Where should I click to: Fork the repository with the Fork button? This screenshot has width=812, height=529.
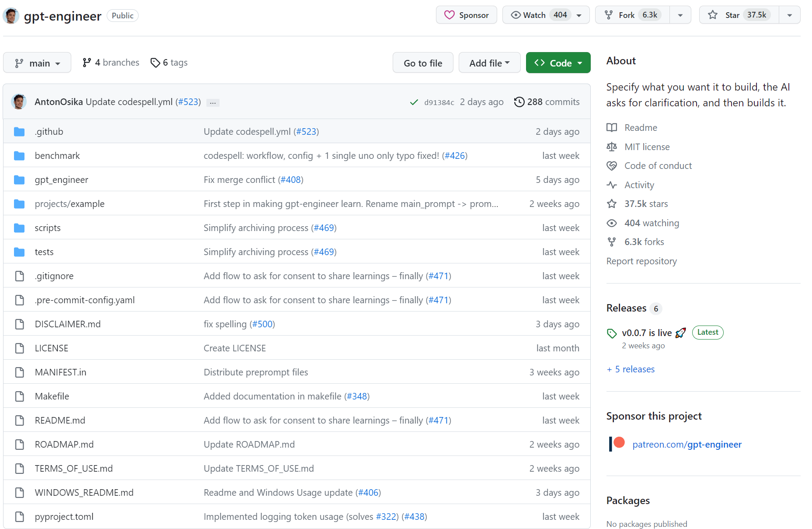click(x=633, y=15)
